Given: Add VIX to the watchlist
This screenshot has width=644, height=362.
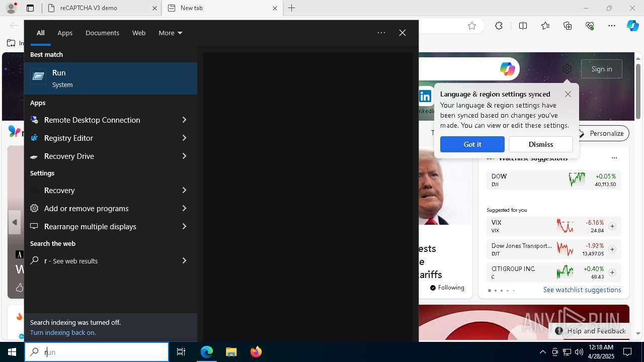Looking at the screenshot, I should point(612,226).
